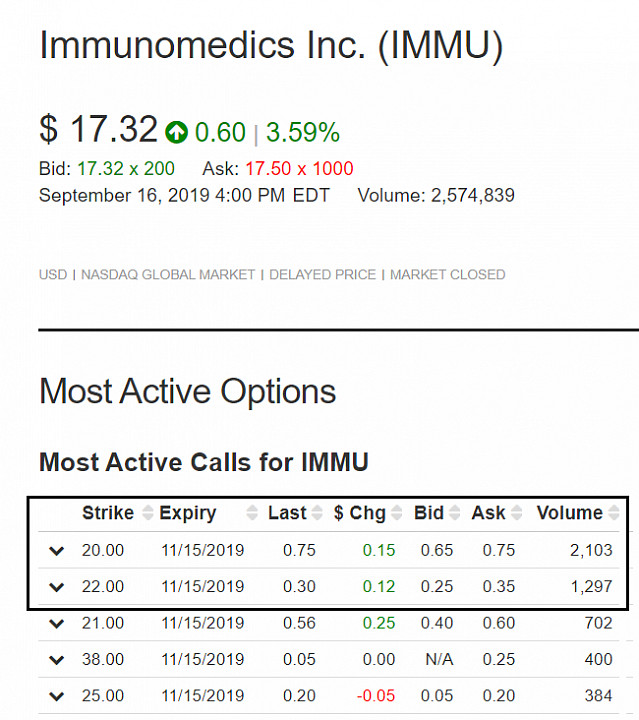Click the Most Active Calls for IMMU heading

(204, 462)
